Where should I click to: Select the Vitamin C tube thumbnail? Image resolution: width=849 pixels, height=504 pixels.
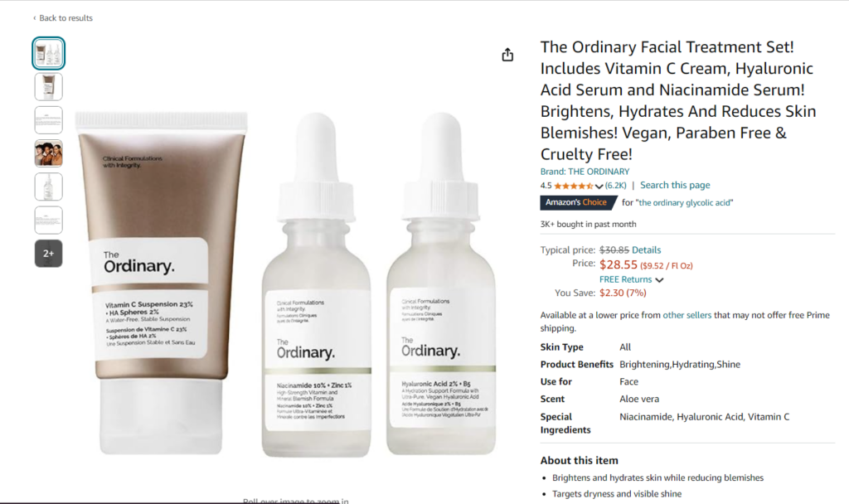[49, 86]
